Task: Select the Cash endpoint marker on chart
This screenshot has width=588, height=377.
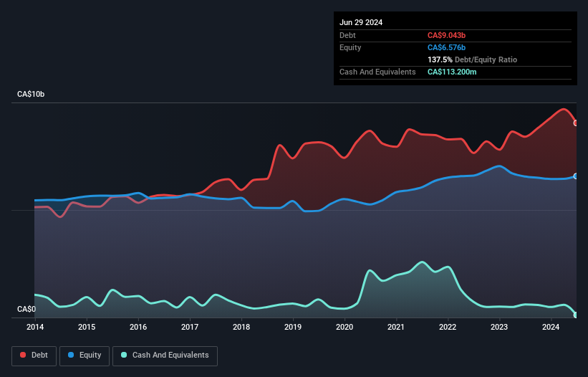Action: click(576, 315)
